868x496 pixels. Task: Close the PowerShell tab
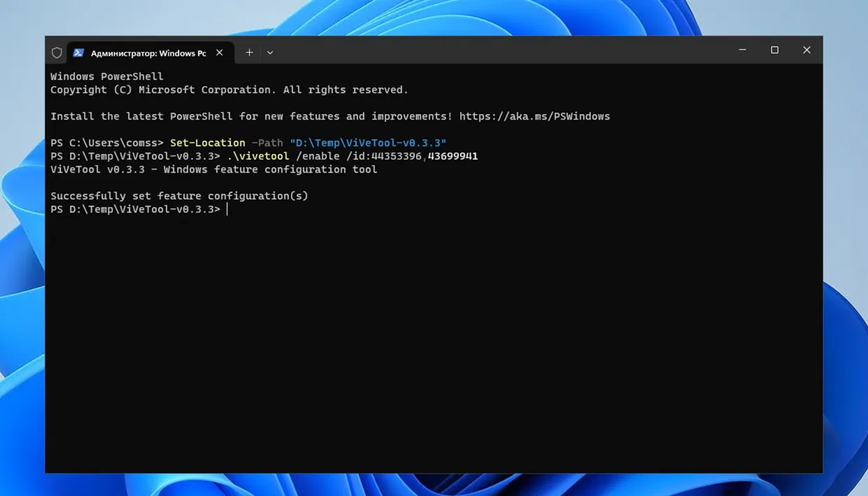click(x=220, y=52)
